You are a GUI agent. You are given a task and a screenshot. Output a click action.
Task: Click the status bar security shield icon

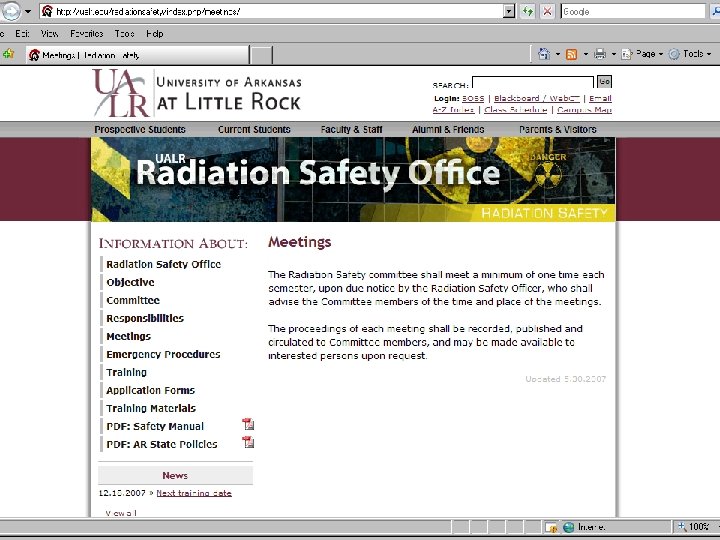click(551, 528)
